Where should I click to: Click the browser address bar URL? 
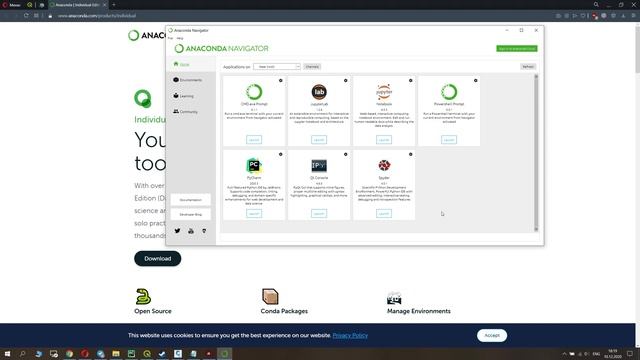(x=97, y=16)
